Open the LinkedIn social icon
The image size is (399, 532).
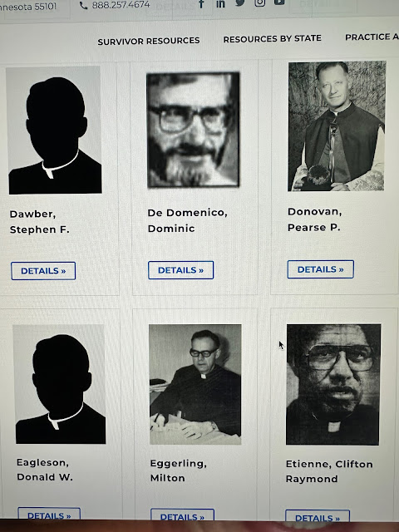coord(220,3)
